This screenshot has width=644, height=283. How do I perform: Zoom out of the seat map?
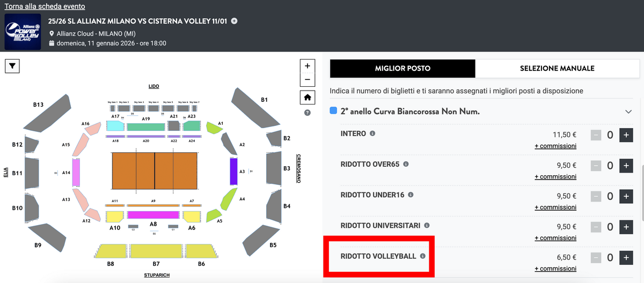[x=307, y=80]
